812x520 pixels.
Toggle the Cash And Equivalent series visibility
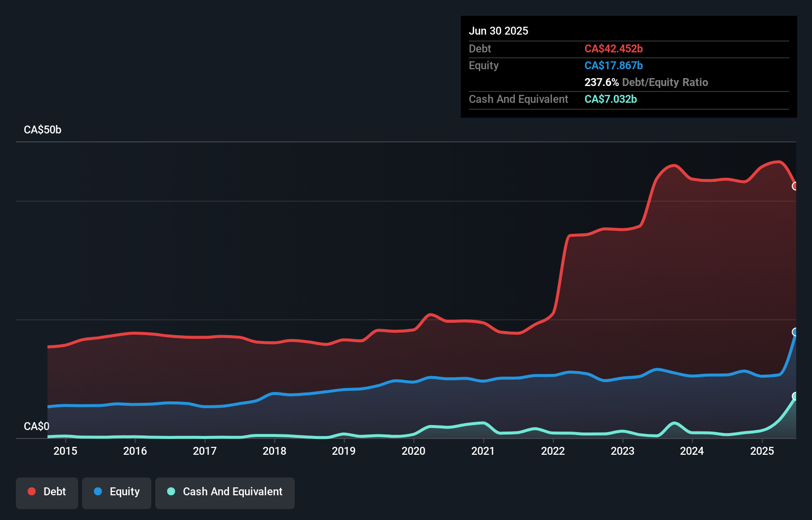pyautogui.click(x=225, y=493)
